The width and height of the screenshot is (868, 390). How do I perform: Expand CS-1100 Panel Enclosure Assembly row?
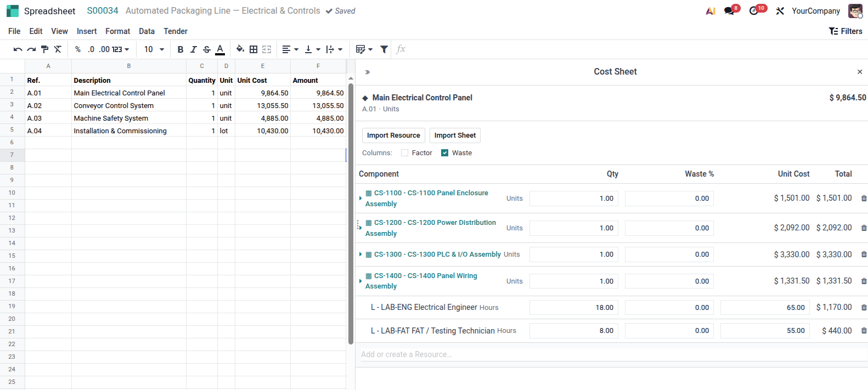360,199
